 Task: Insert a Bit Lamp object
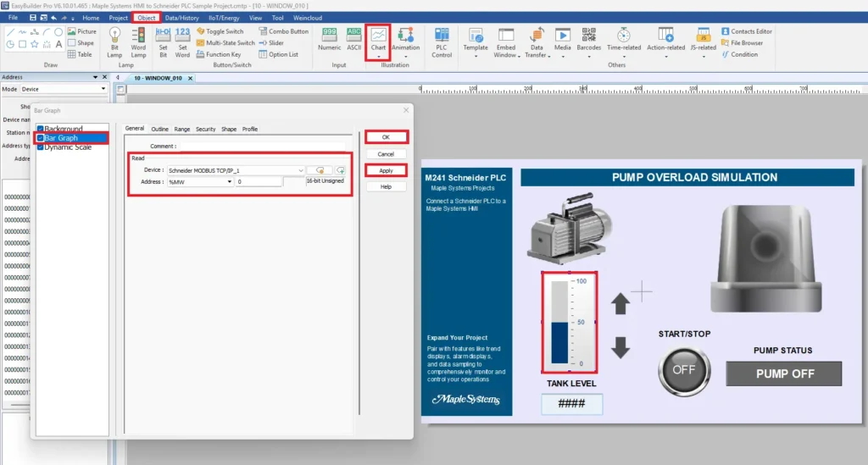click(x=114, y=42)
